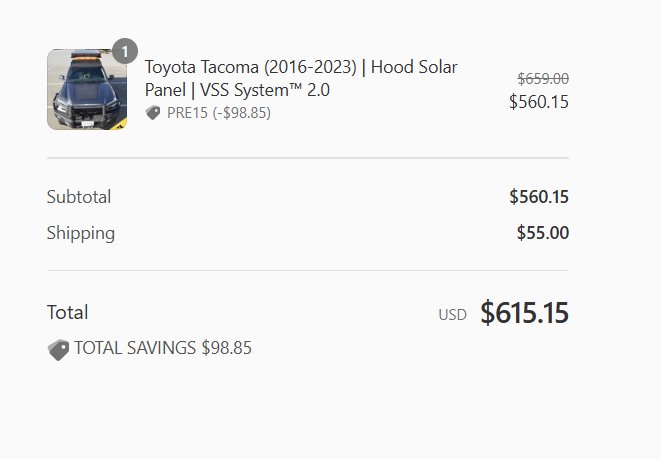The width and height of the screenshot is (661, 459).
Task: Click the TOTAL SAVINGS $98.85 text
Action: [x=163, y=348]
